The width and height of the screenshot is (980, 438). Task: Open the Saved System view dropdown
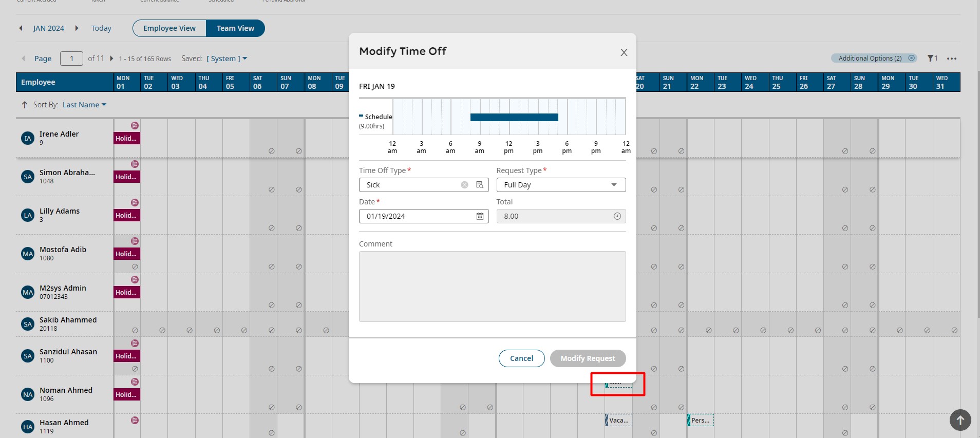(x=227, y=59)
